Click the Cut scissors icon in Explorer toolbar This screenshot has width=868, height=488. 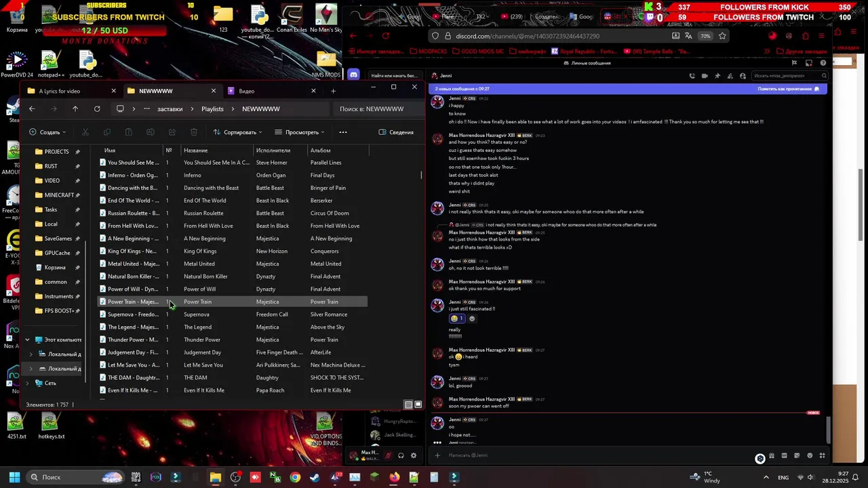tap(85, 132)
